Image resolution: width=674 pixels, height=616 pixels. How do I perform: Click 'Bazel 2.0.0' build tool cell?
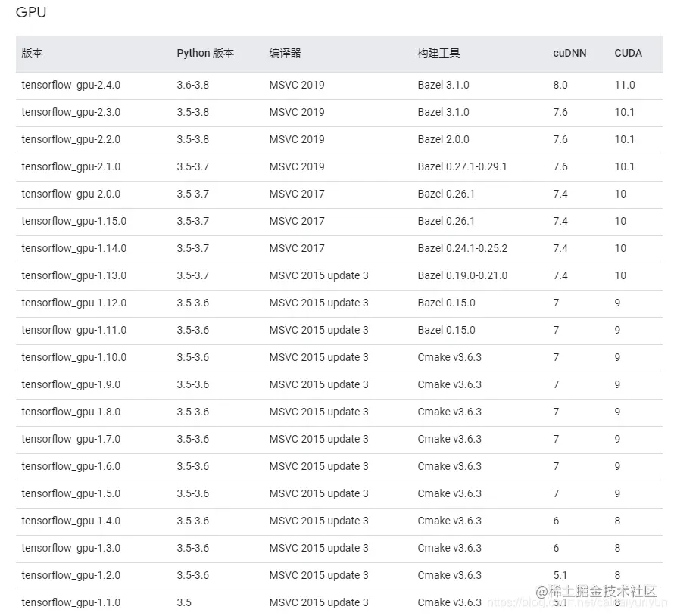[443, 139]
